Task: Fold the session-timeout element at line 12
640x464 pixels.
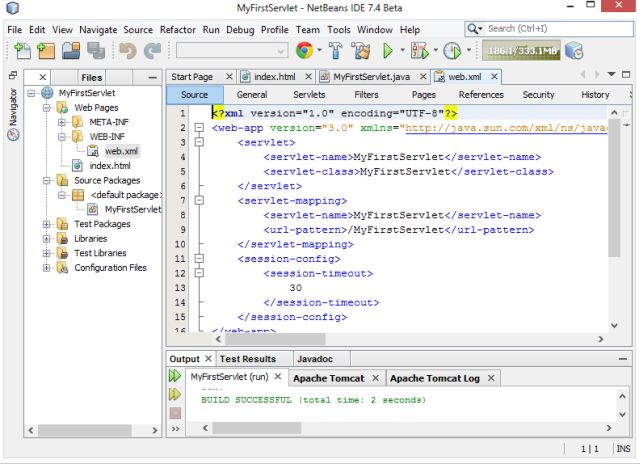Action: click(x=199, y=273)
